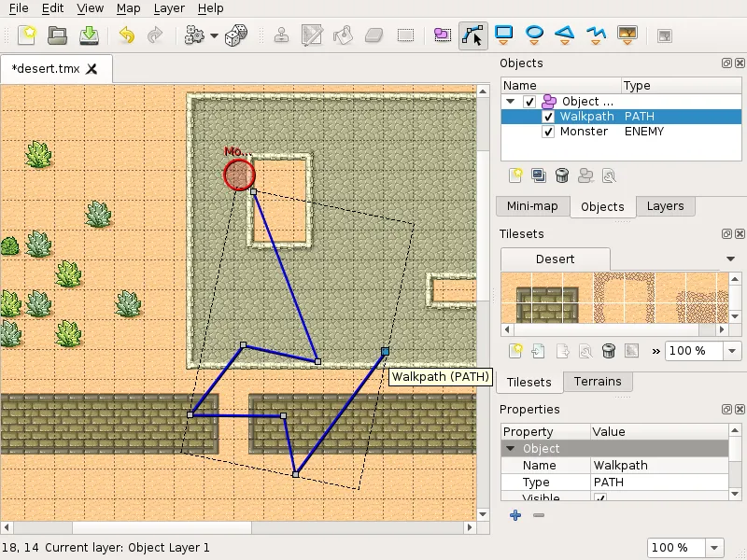Switch to the Terrains tab
747x560 pixels.
click(x=598, y=382)
